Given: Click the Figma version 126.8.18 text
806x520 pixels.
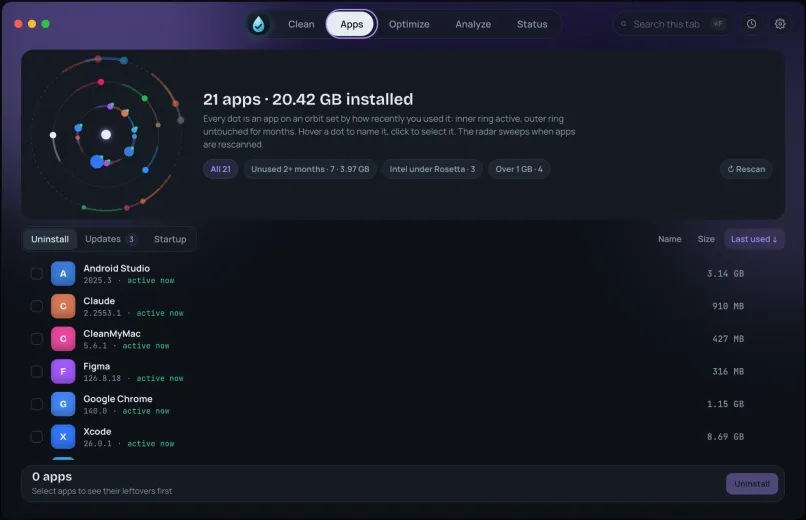Looking at the screenshot, I should pyautogui.click(x=102, y=378).
